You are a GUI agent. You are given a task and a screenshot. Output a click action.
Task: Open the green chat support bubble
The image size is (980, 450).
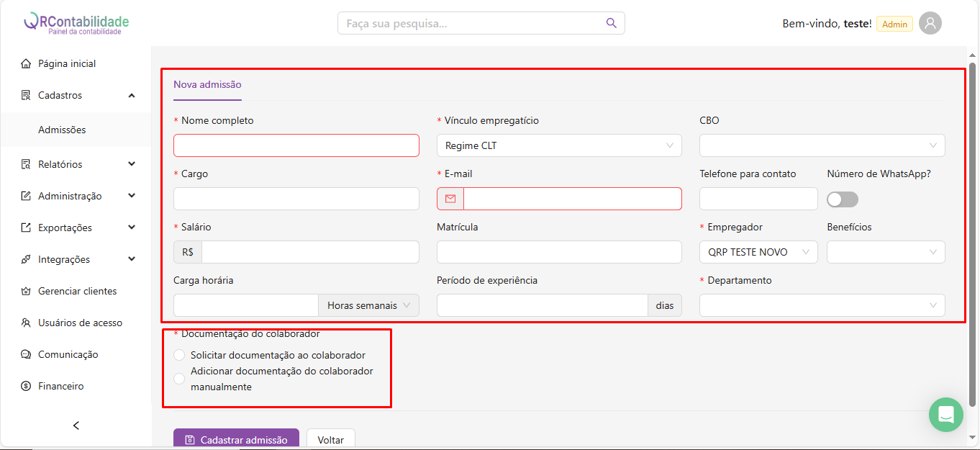[945, 415]
